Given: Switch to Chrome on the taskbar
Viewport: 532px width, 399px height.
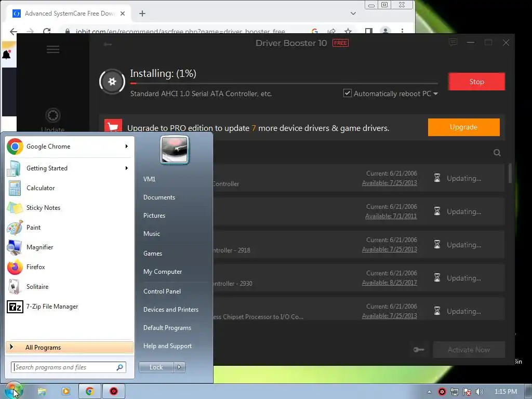Looking at the screenshot, I should tap(89, 392).
